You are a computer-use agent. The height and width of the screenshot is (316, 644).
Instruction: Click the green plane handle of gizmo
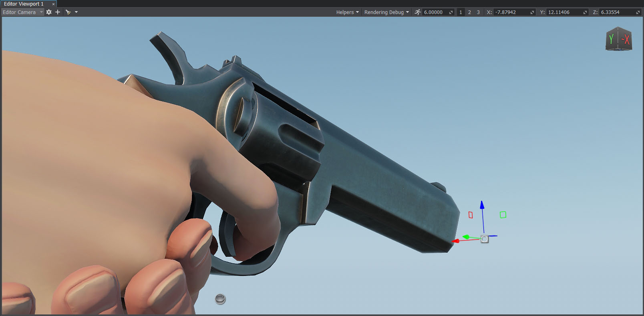[503, 215]
